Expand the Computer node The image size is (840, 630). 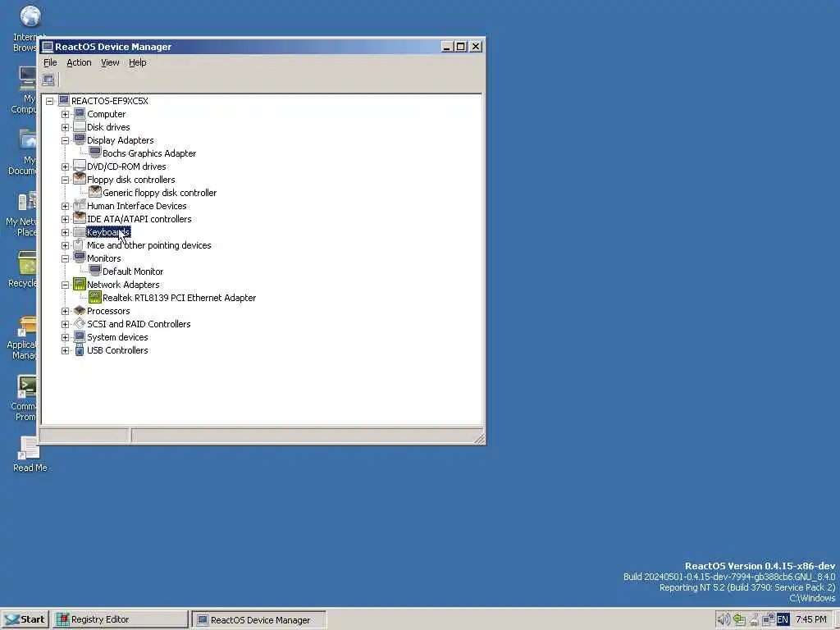pyautogui.click(x=66, y=114)
